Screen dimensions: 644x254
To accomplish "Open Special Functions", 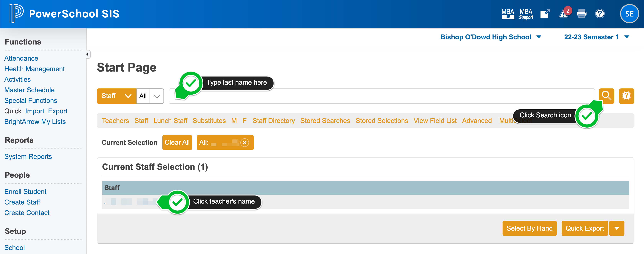I will pyautogui.click(x=31, y=100).
